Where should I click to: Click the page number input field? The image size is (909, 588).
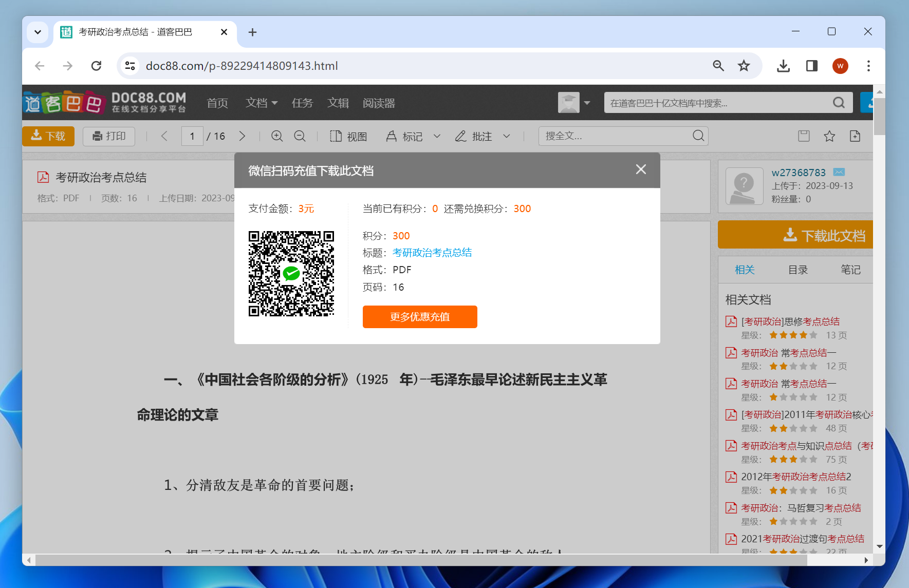coord(192,136)
